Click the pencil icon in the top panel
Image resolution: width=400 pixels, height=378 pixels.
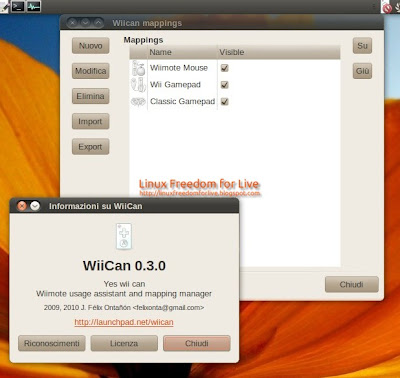[x=4, y=7]
